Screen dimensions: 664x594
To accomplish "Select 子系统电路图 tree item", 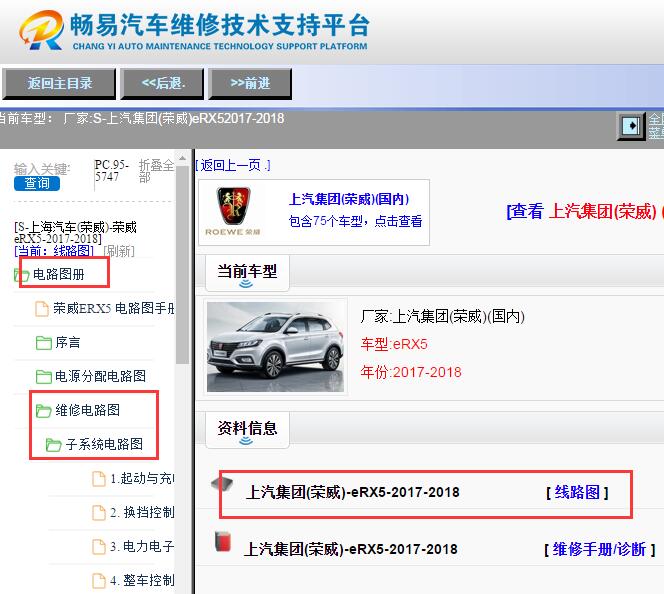I will pos(104,444).
